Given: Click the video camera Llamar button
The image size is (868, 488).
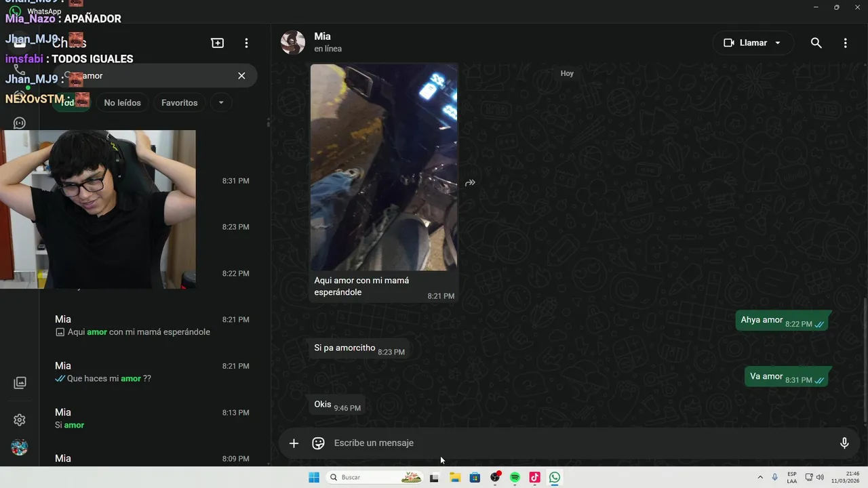Looking at the screenshot, I should [x=745, y=43].
